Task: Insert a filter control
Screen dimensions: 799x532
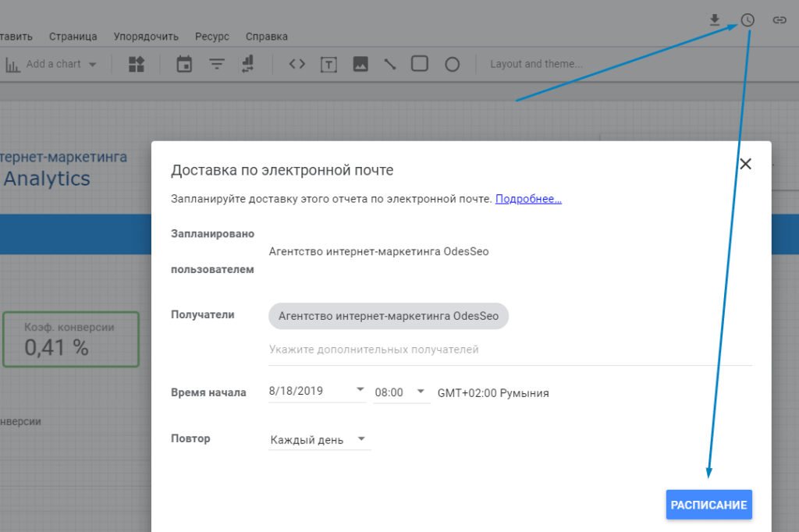Action: 217,64
